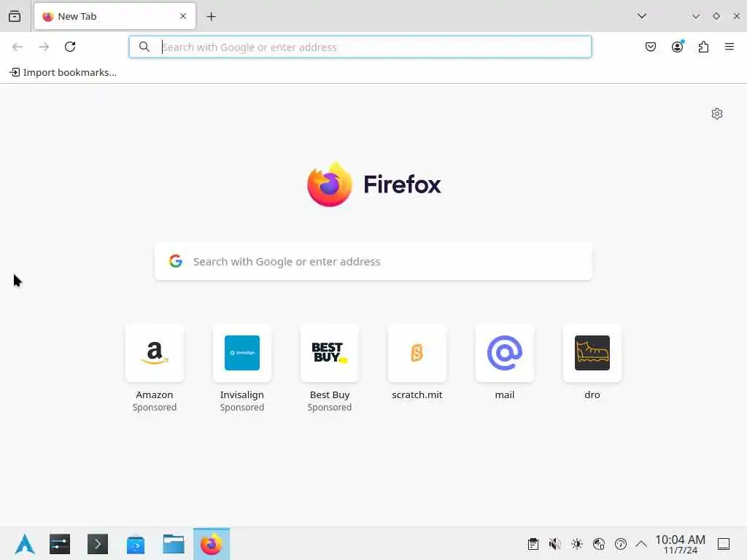Image resolution: width=747 pixels, height=560 pixels.
Task: Open the updates tray icon
Action: [621, 544]
